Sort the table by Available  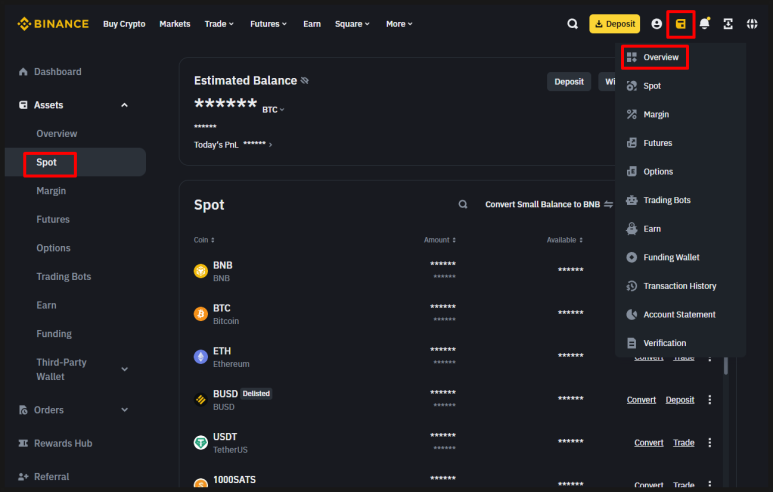coord(564,240)
